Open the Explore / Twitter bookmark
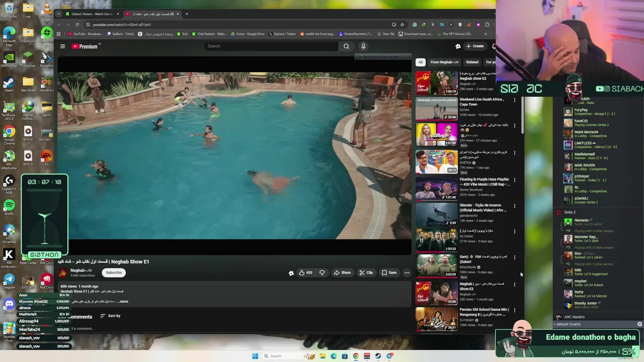This screenshot has width=644, height=362. [x=282, y=34]
